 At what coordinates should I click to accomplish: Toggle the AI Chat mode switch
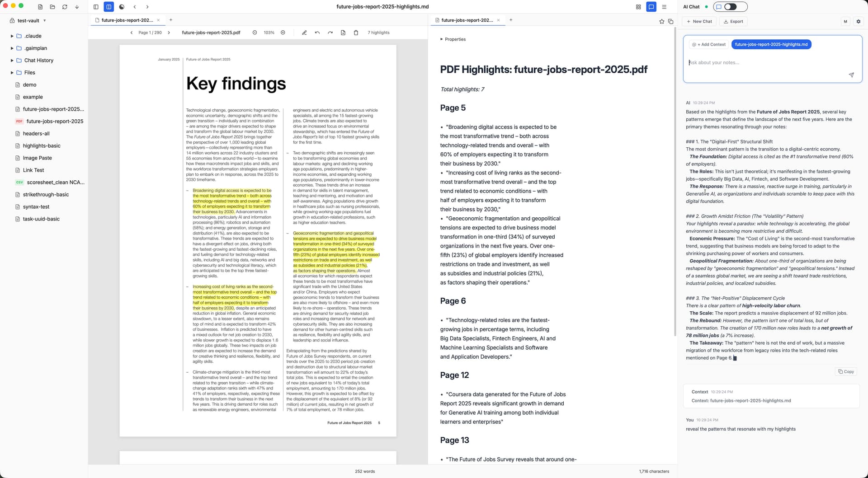pos(730,7)
